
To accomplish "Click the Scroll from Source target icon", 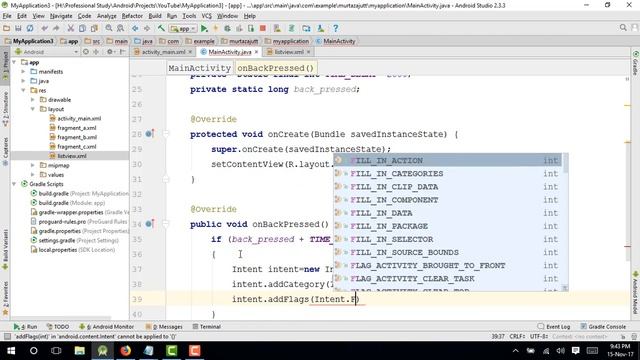I will 86,52.
